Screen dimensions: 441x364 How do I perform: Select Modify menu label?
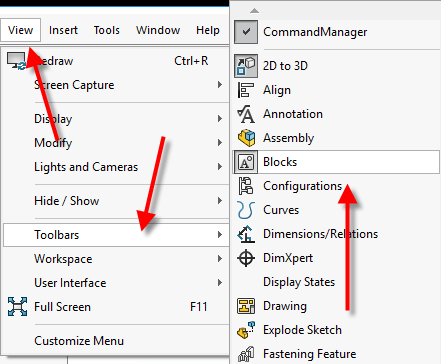53,143
